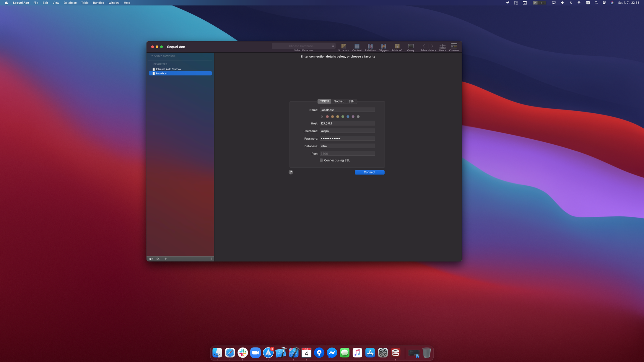Open Finder from the Dock
Screen dimensions: 644x362
[x=217, y=353]
